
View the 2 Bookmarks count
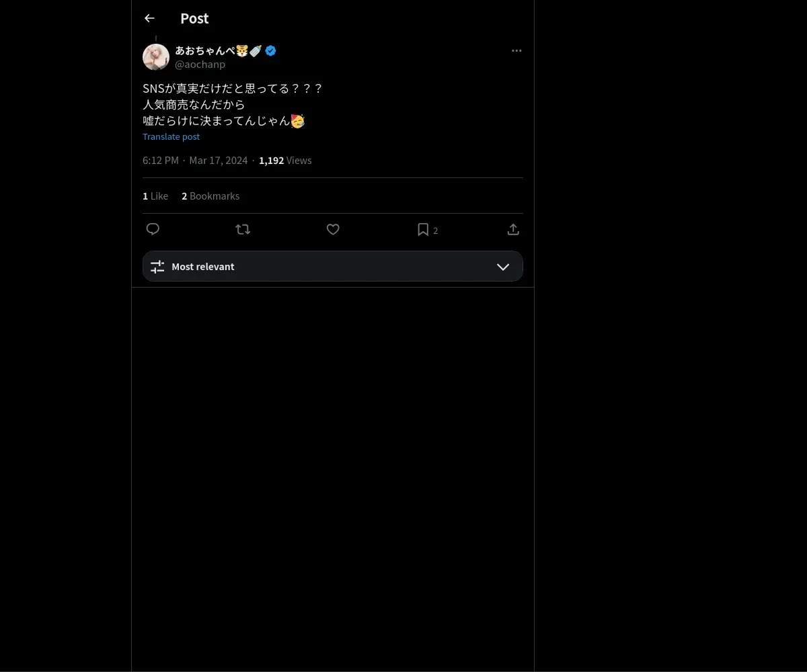pyautogui.click(x=210, y=196)
